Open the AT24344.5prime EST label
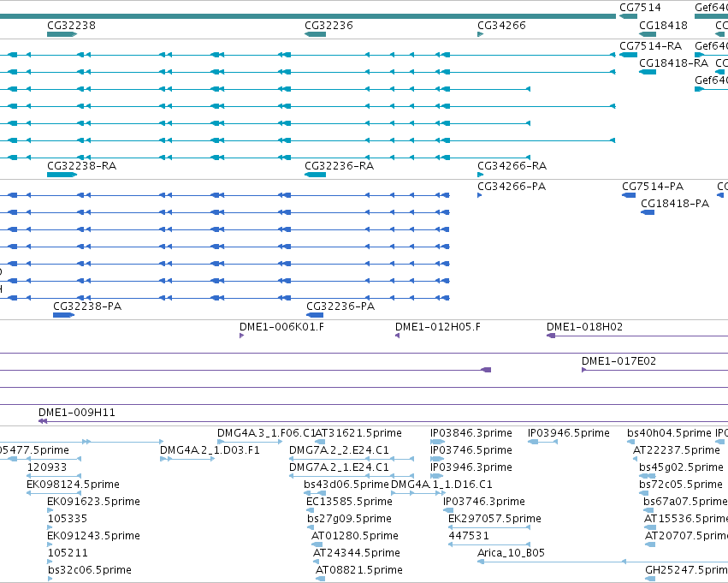Image resolution: width=728 pixels, height=583 pixels. pos(357,553)
